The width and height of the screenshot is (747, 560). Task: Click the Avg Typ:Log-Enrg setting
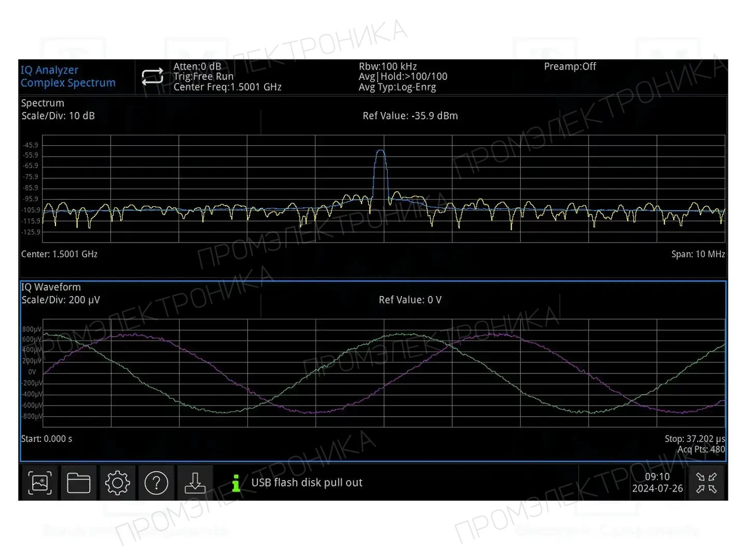tap(397, 87)
